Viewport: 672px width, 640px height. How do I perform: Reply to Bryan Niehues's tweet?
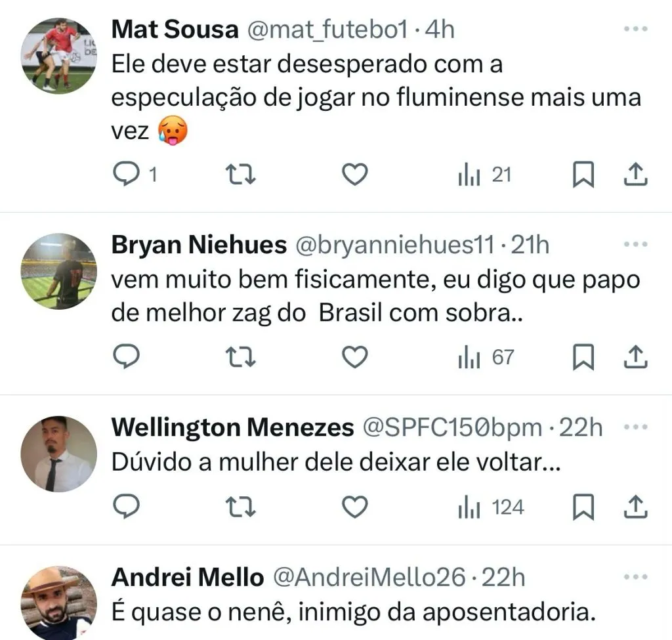(126, 357)
